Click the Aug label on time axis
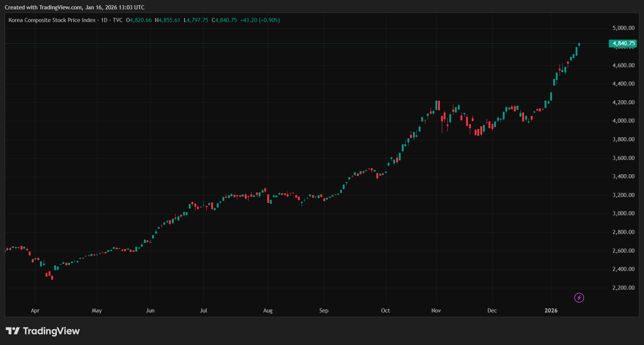 click(x=268, y=311)
